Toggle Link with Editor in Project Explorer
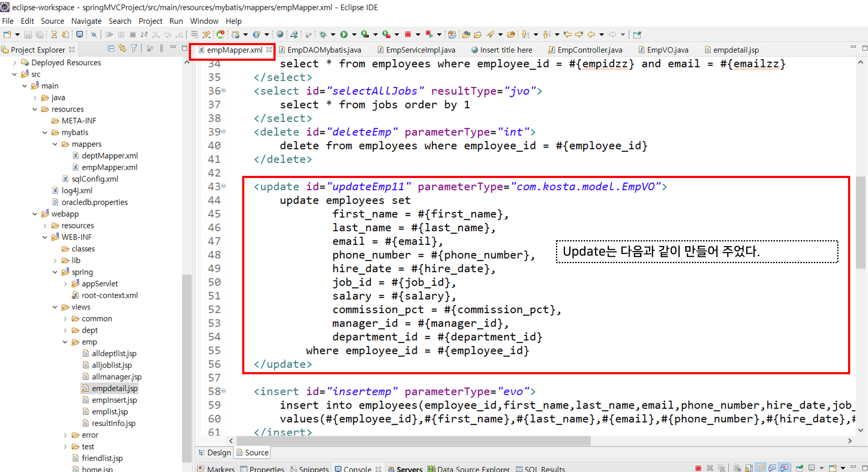868x472 pixels. pos(122,49)
